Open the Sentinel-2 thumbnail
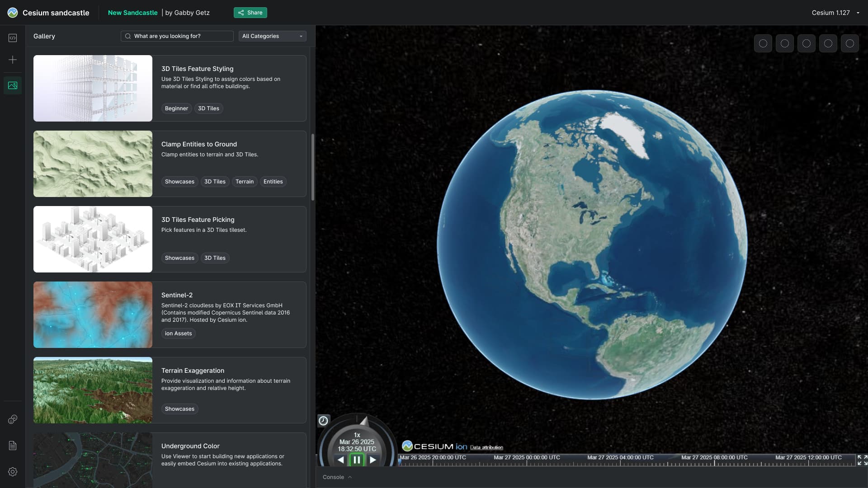 [x=93, y=314]
